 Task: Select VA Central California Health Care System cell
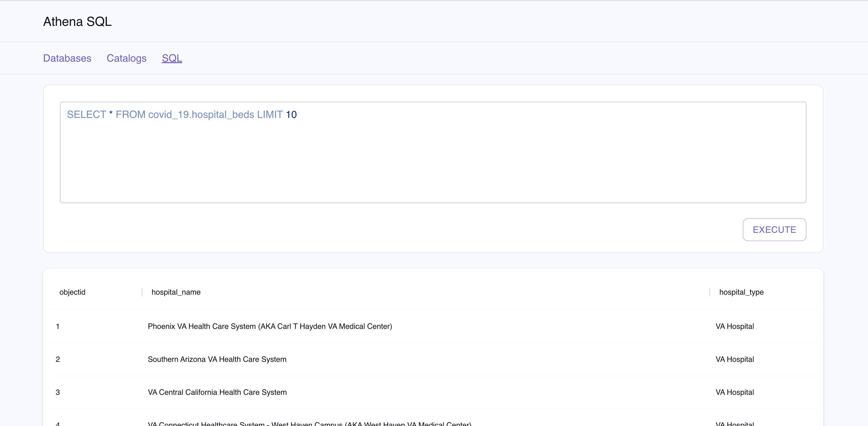217,392
